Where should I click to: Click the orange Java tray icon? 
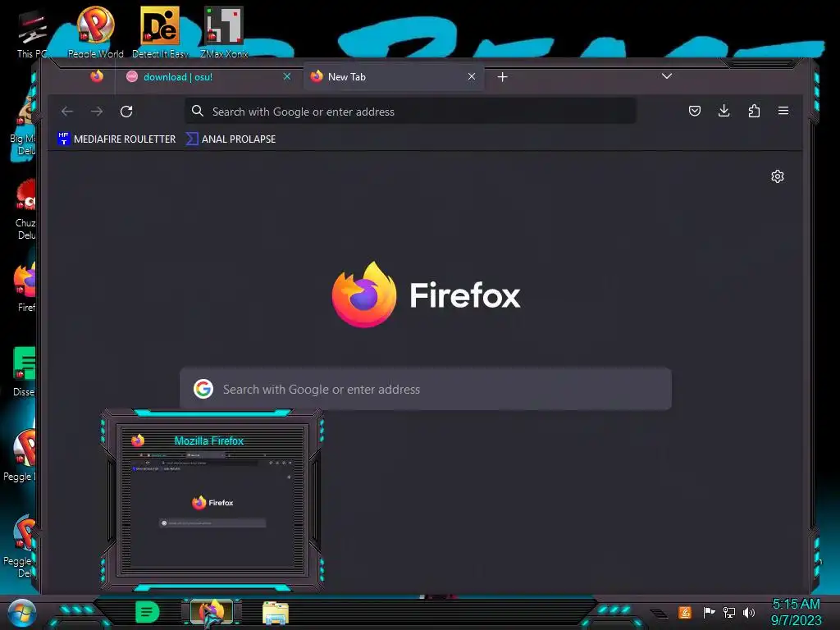685,612
